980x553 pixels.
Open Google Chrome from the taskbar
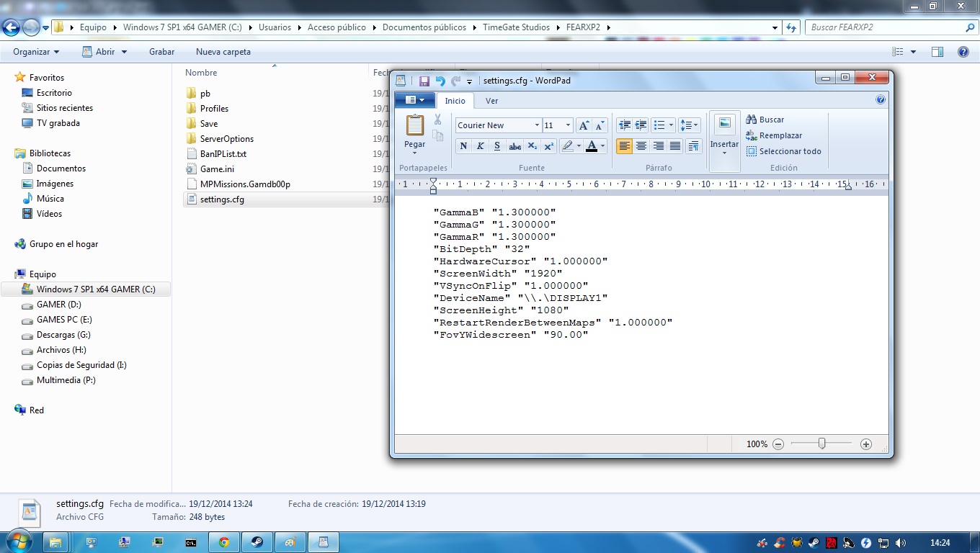click(x=224, y=542)
